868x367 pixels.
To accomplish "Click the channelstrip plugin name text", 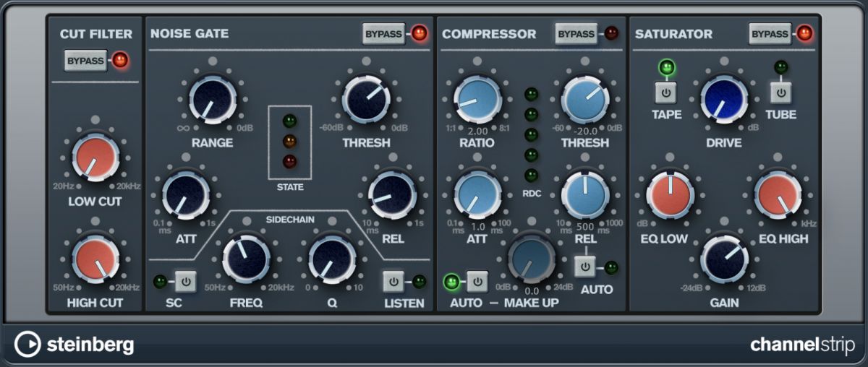I will pos(802,344).
